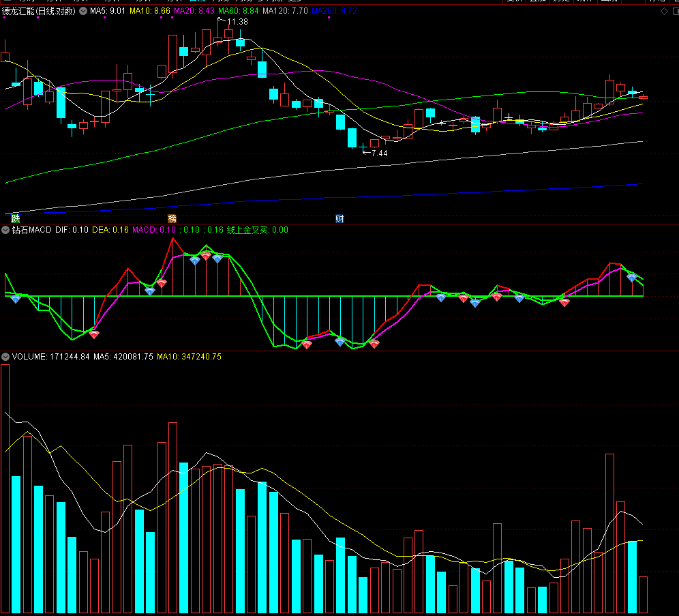Click the rightmost blue diamond MACD signal

[x=631, y=278]
